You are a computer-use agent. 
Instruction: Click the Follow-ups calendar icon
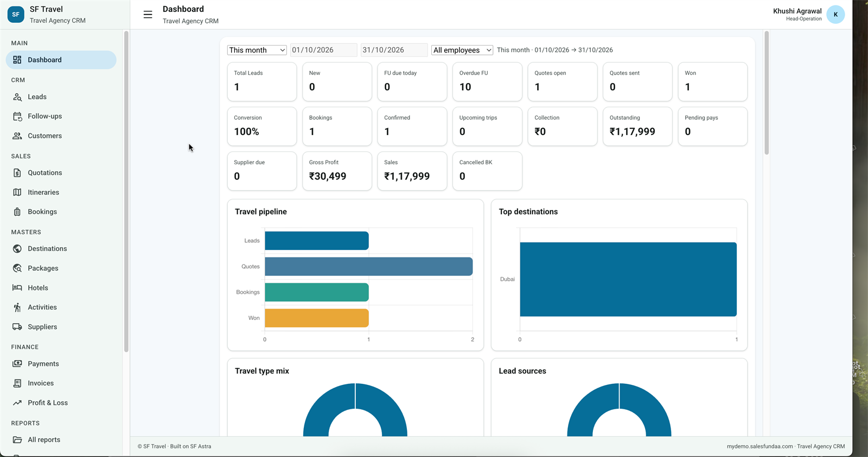(x=17, y=117)
